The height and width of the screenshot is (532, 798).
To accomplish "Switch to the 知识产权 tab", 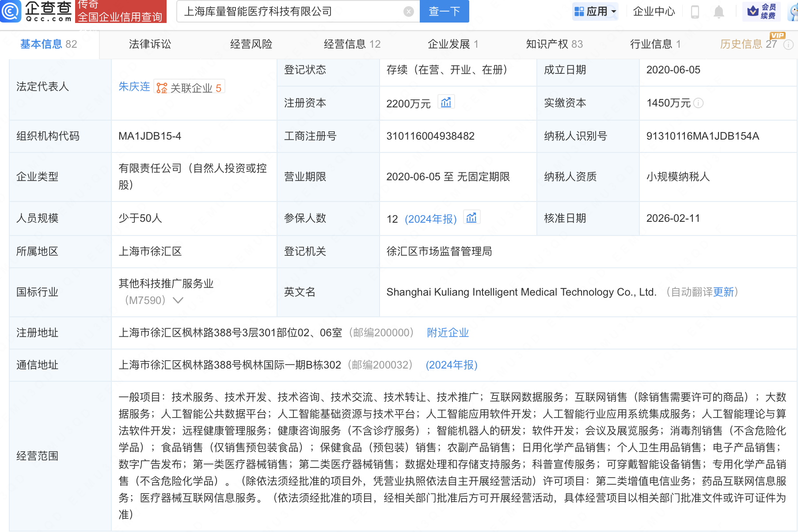I will 554,44.
